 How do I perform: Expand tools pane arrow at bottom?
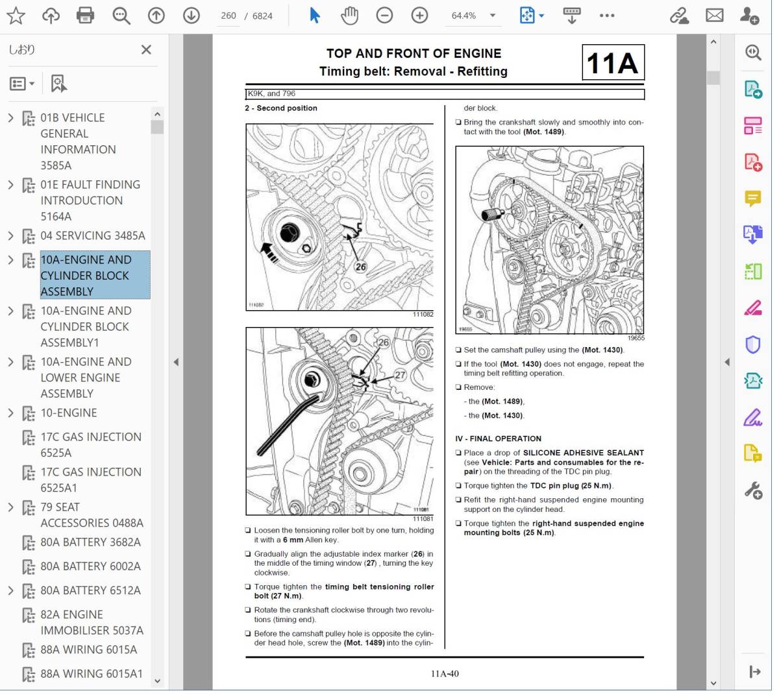(754, 672)
